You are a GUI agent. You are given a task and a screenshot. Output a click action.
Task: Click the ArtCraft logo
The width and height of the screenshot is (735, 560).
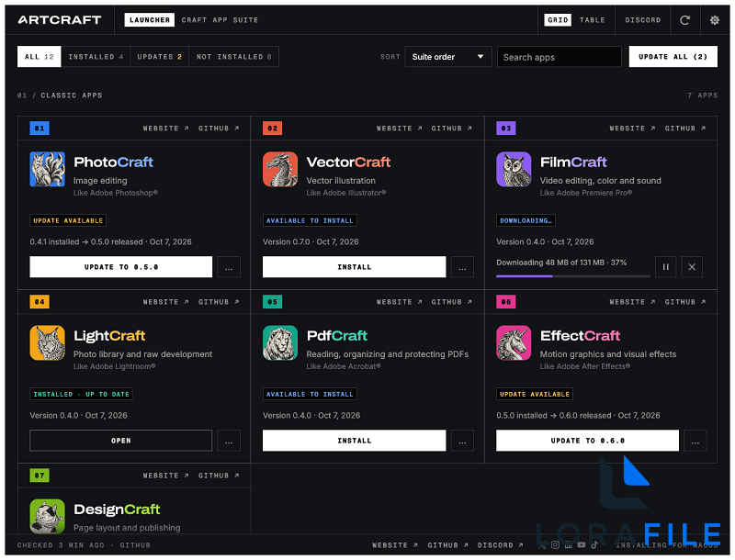pyautogui.click(x=60, y=20)
